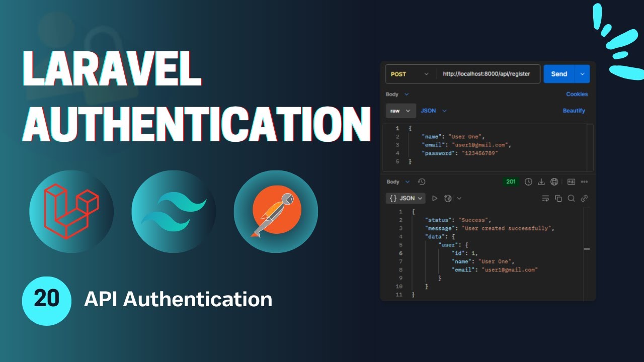Click the "id": 1 response line
The image size is (644, 362).
pyautogui.click(x=465, y=253)
